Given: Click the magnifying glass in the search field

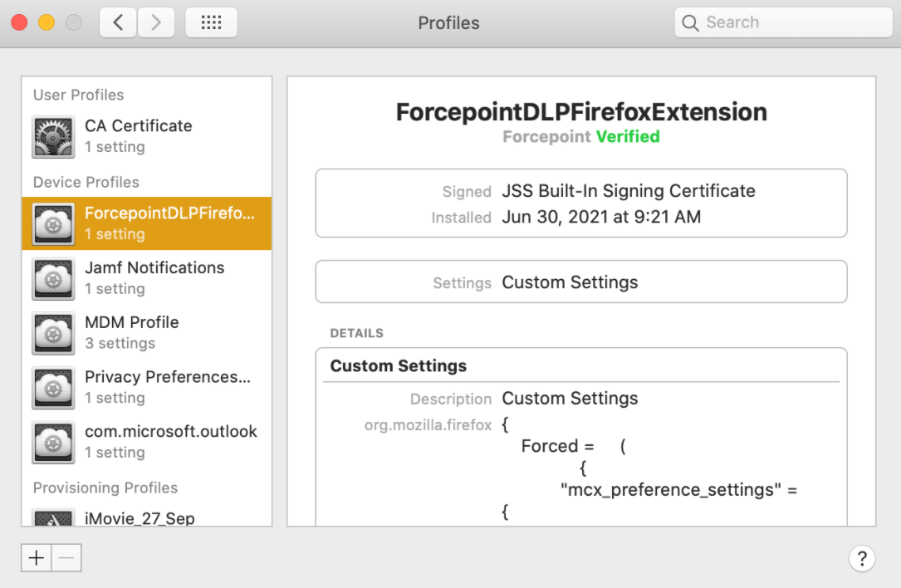Looking at the screenshot, I should tap(690, 22).
